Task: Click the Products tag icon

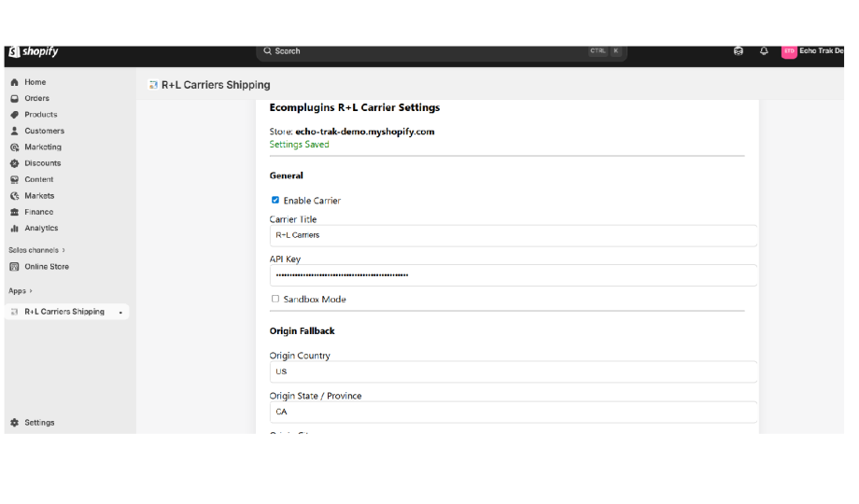Action: pos(14,115)
